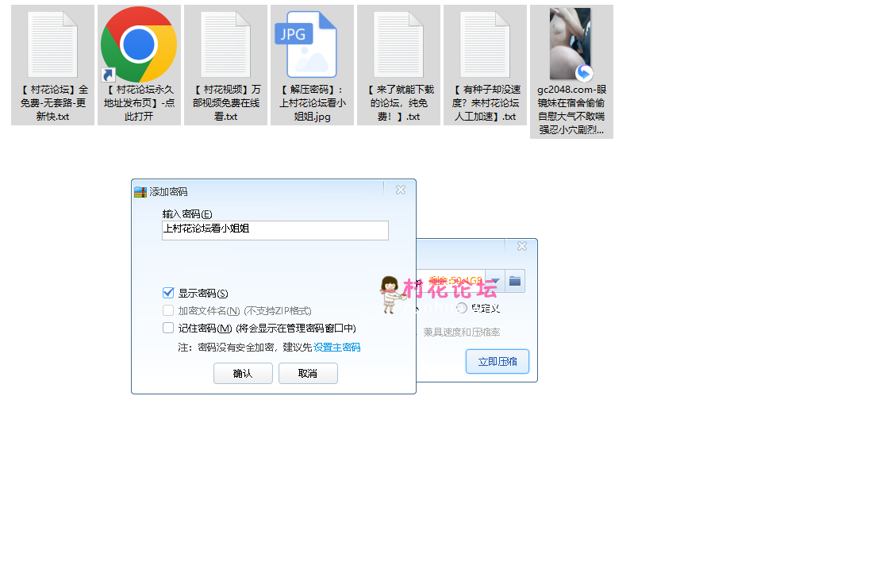Uncheck the 显示密码 checkbox
The height and width of the screenshot is (588, 876).
coord(168,292)
